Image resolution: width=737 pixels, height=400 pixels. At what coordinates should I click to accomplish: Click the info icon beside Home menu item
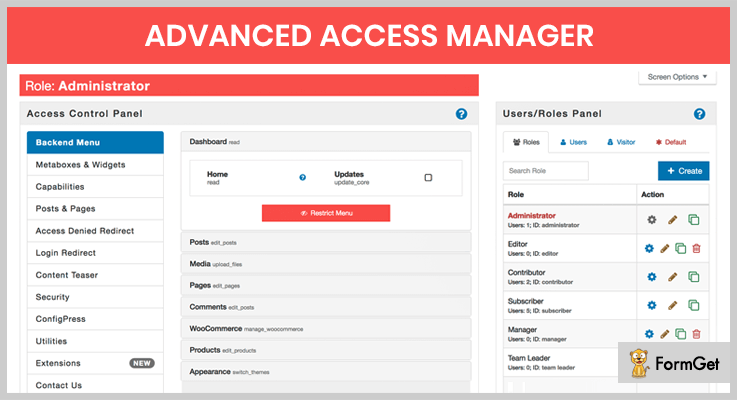(303, 177)
